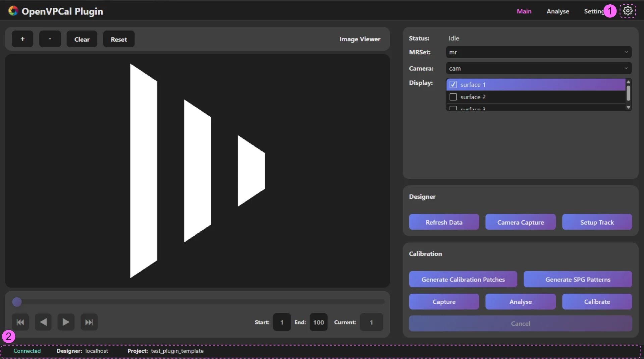Skip to the last frame
Image resolution: width=644 pixels, height=359 pixels.
pos(89,322)
